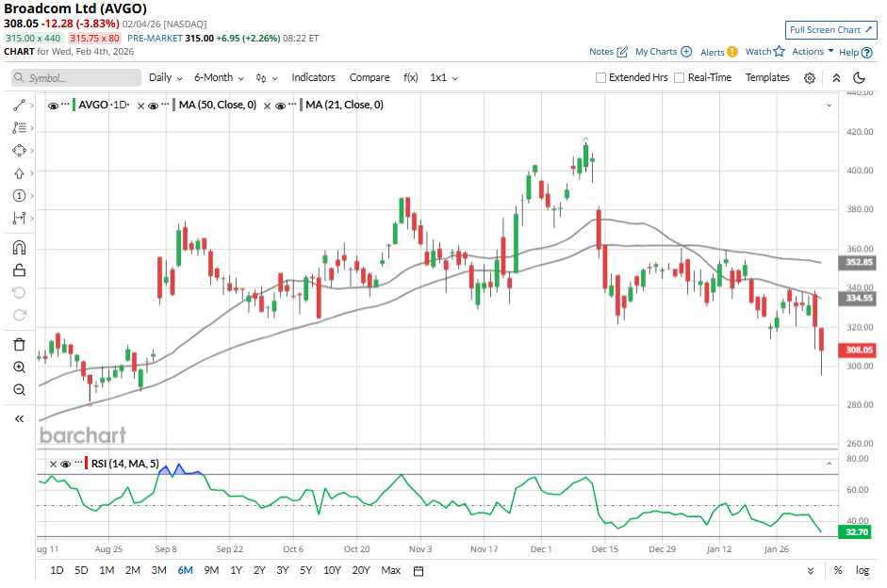The height and width of the screenshot is (588, 887).
Task: Click the lock drawings icon
Action: pos(19,270)
